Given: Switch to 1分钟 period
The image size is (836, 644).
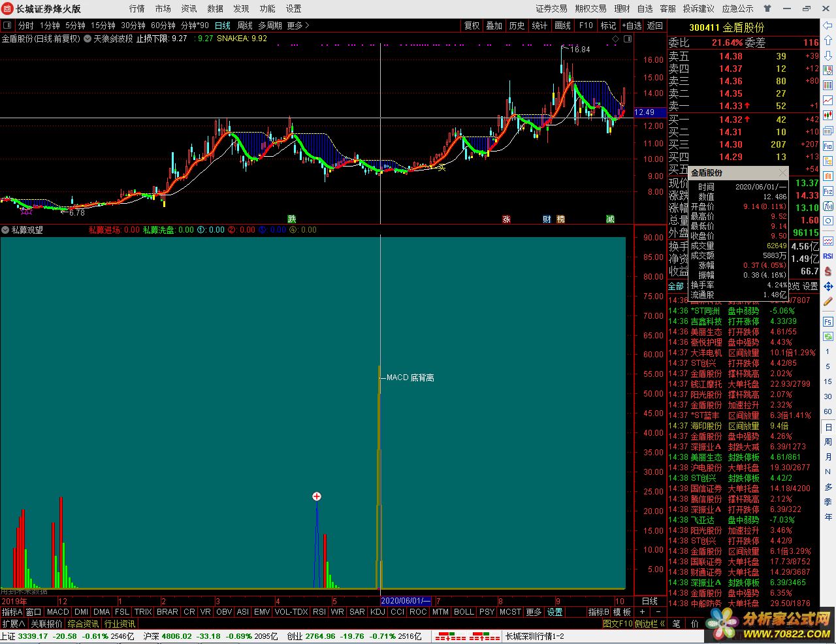Looking at the screenshot, I should 50,25.
